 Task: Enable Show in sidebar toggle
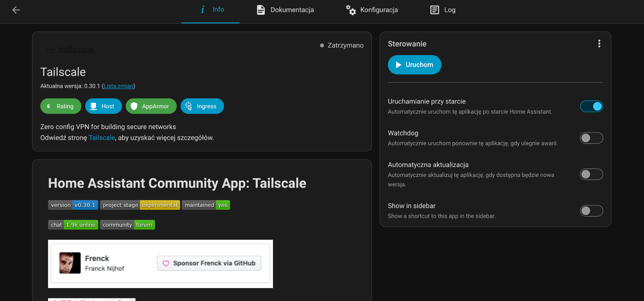point(591,211)
